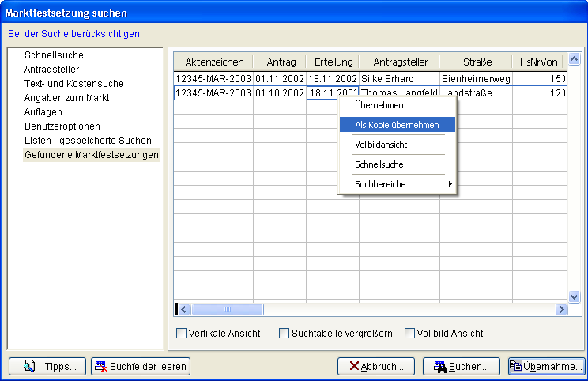Viewport: 588px width, 381px height.
Task: Open Antragsteller search section in sidebar
Action: click(x=51, y=70)
